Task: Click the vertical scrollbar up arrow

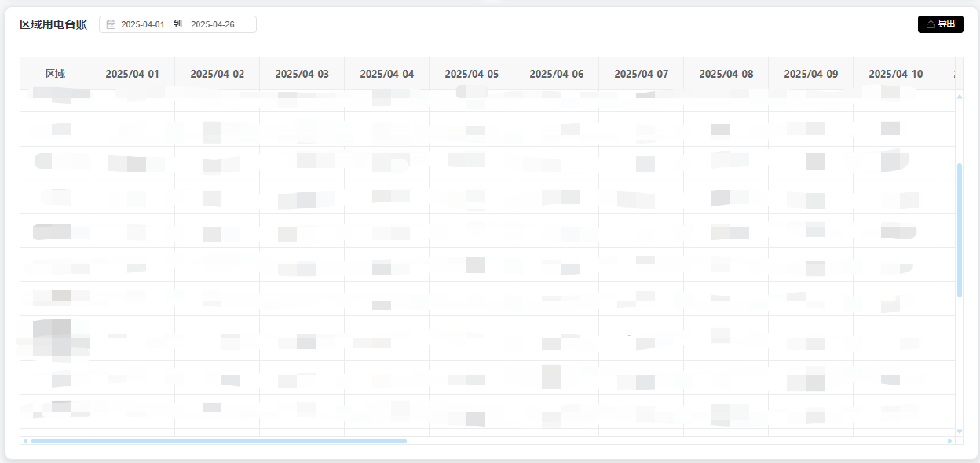Action: [959, 97]
